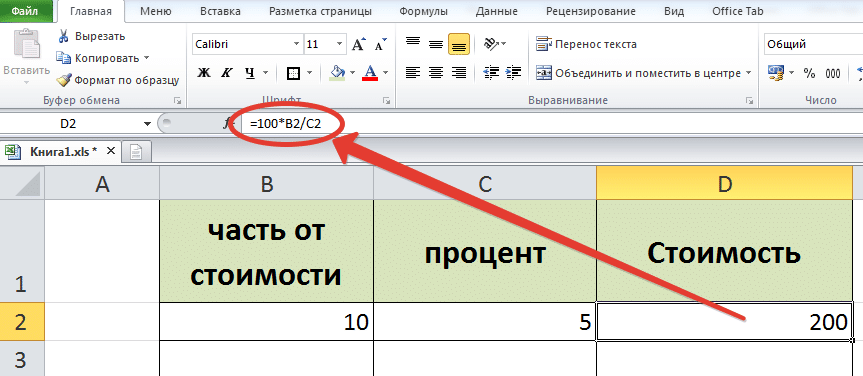The width and height of the screenshot is (863, 376).
Task: Open the font color dropdown arrow
Action: 385,72
